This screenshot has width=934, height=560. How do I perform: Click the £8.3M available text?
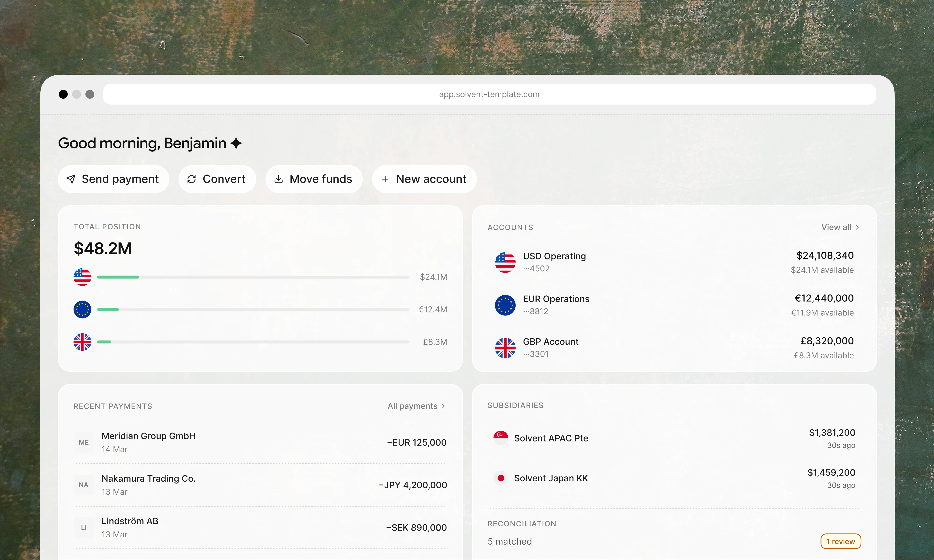pyautogui.click(x=824, y=355)
